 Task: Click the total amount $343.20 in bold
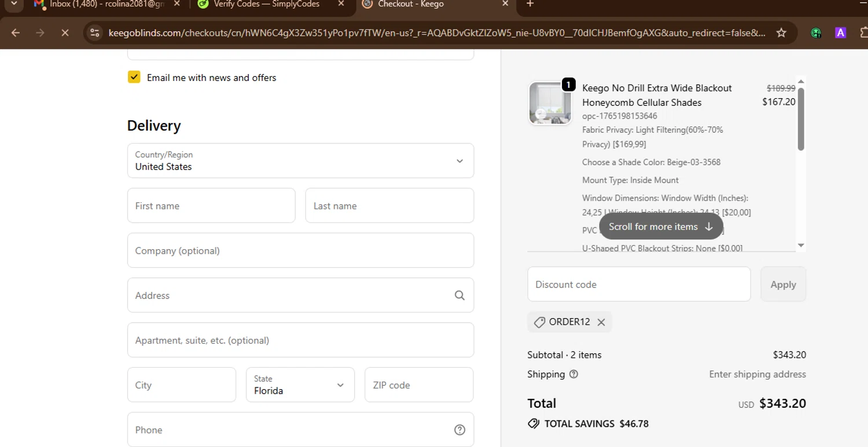click(782, 403)
